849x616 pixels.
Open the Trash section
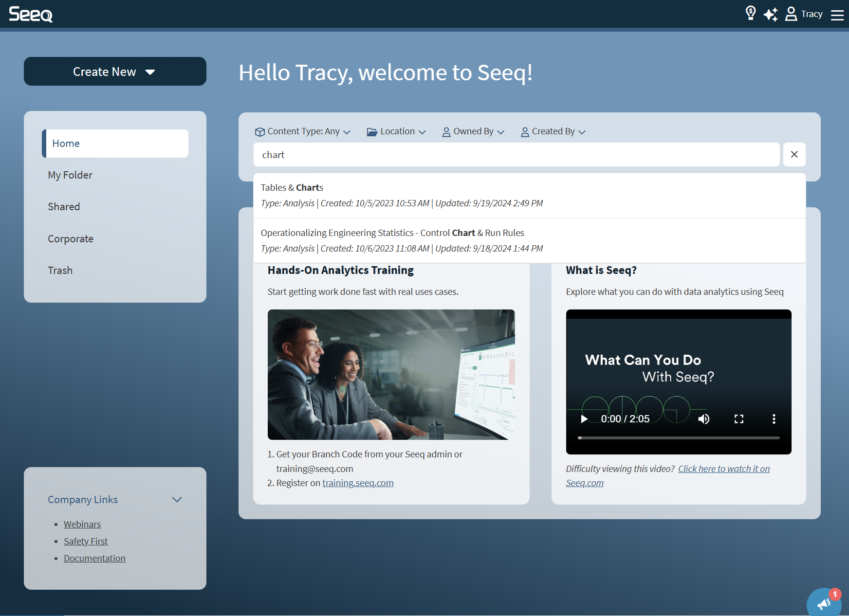[60, 271]
